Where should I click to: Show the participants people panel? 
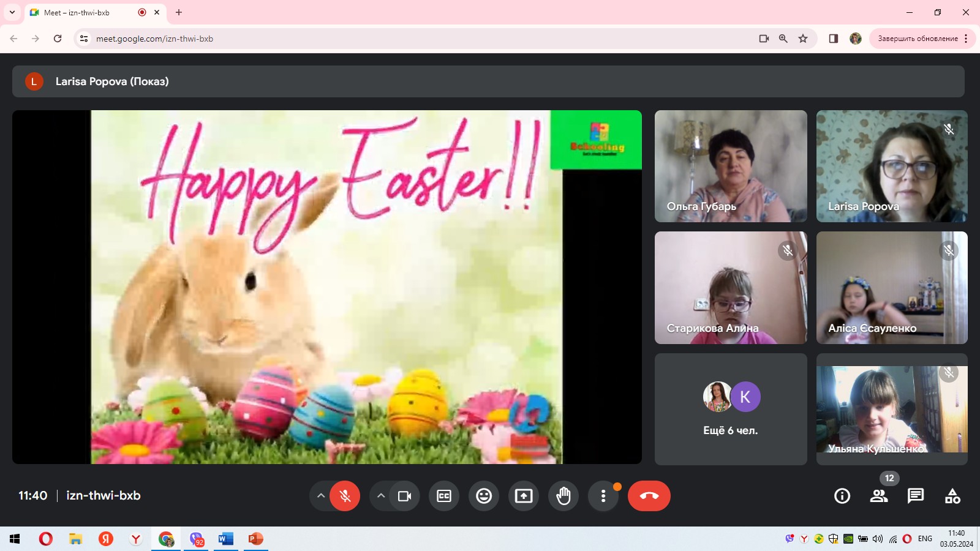(879, 496)
